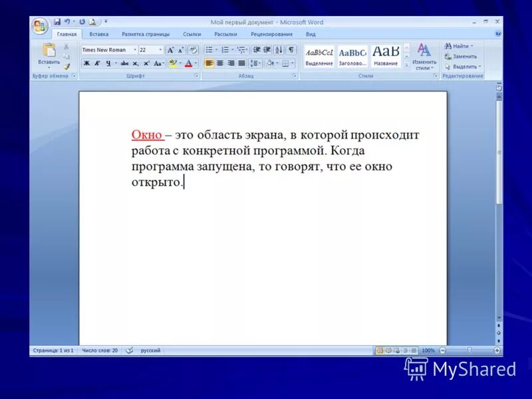Shrink the font size with the small A button
Image resolution: width=532 pixels, height=399 pixels.
[181, 51]
